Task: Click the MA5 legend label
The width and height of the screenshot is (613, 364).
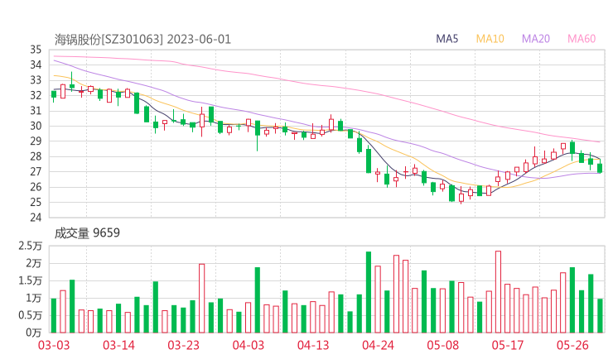Action: pos(446,39)
